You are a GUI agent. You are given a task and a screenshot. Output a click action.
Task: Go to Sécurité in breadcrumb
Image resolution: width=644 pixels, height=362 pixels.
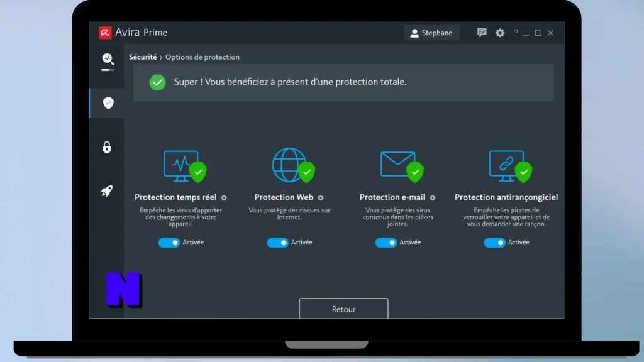tap(143, 57)
